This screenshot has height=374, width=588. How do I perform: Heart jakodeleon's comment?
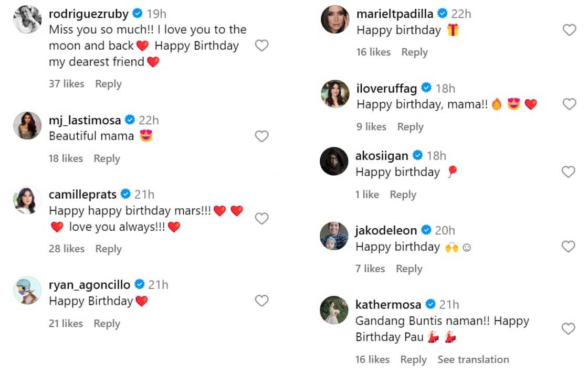(569, 247)
